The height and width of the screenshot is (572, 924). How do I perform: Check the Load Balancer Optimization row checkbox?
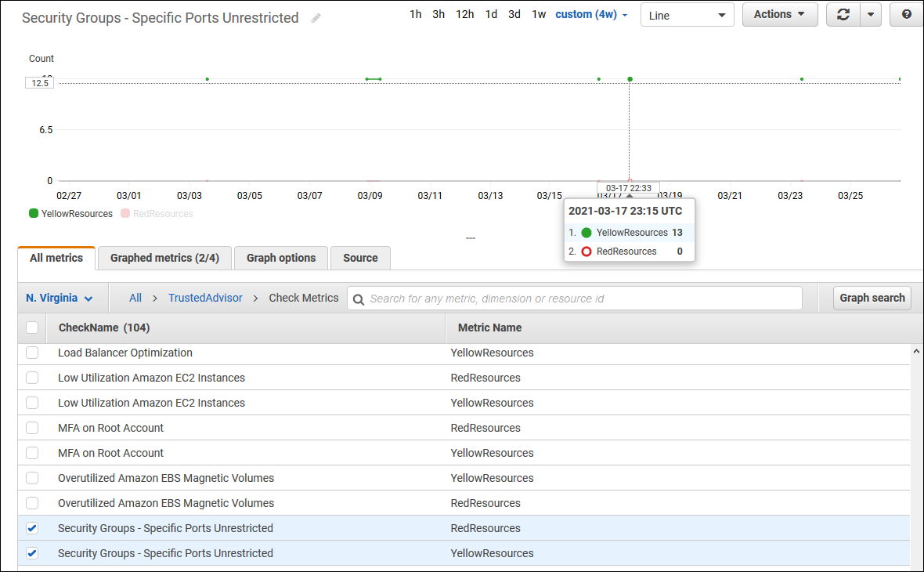click(32, 353)
